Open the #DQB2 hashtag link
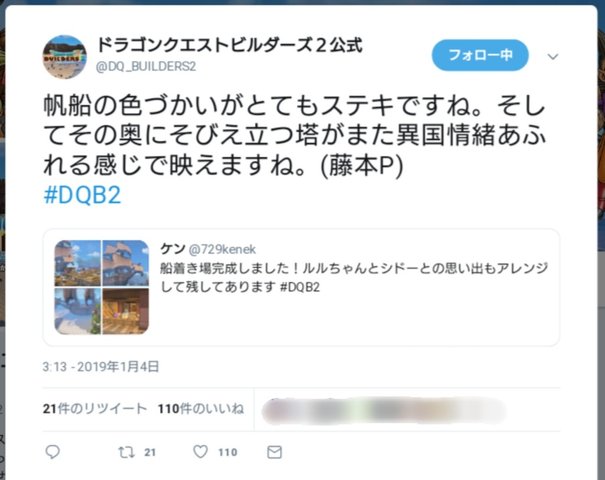 [82, 195]
